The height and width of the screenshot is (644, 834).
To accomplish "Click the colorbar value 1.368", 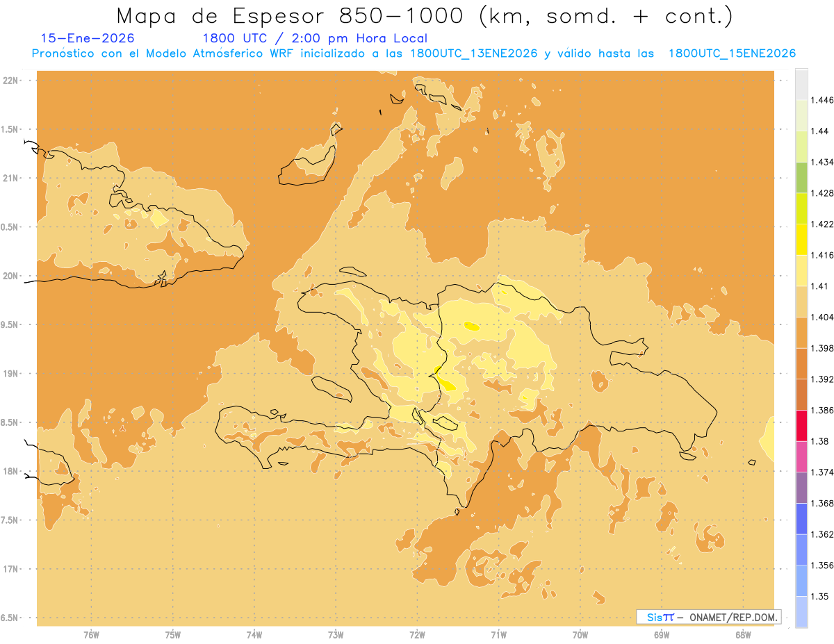I will pyautogui.click(x=824, y=503).
